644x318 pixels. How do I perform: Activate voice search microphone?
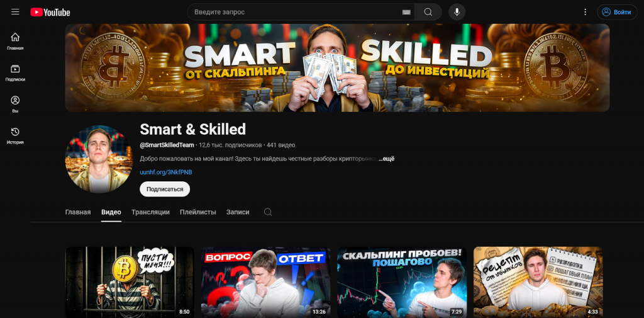point(457,12)
